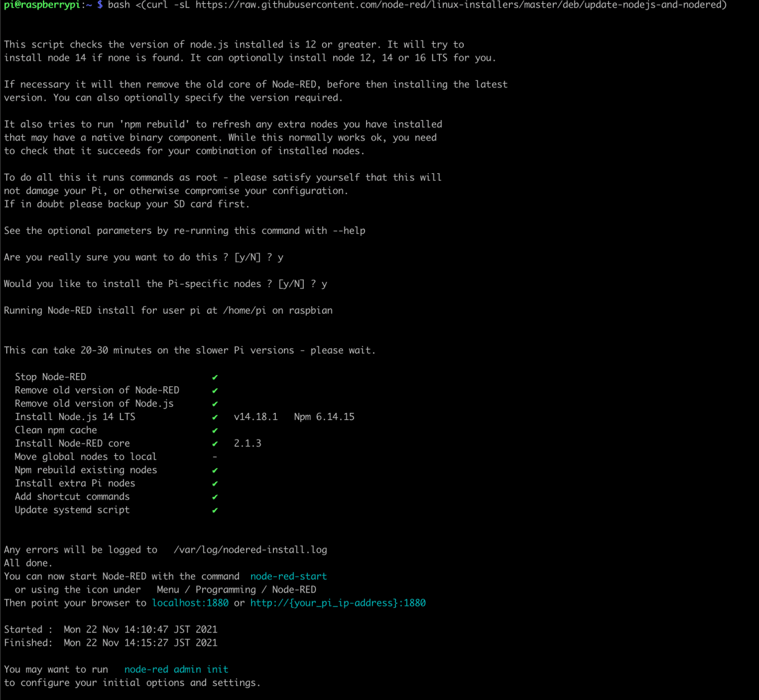Image resolution: width=759 pixels, height=700 pixels.
Task: Click the checkmark beside Install Node.js 14 LTS
Action: pos(215,417)
